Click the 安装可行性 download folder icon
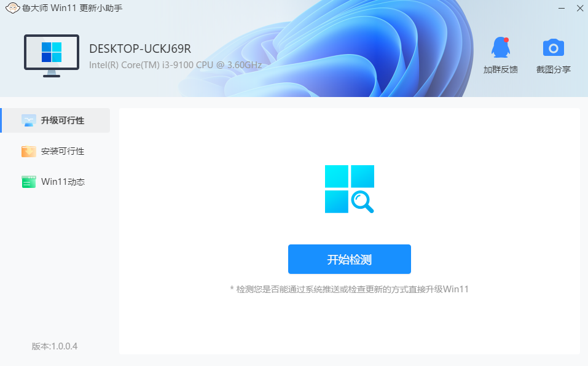Screen dimensions: 588x366 click(x=29, y=151)
